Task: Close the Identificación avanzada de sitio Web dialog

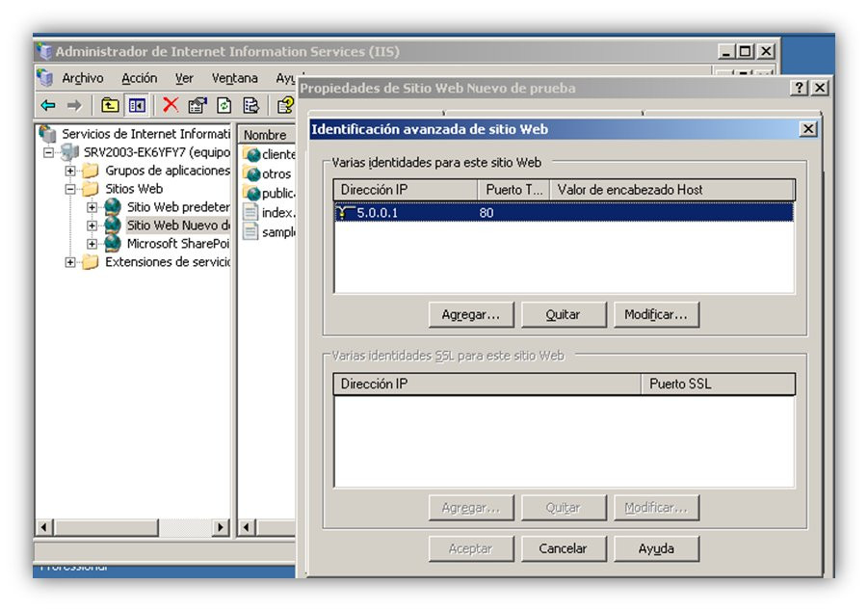Action: coord(808,129)
